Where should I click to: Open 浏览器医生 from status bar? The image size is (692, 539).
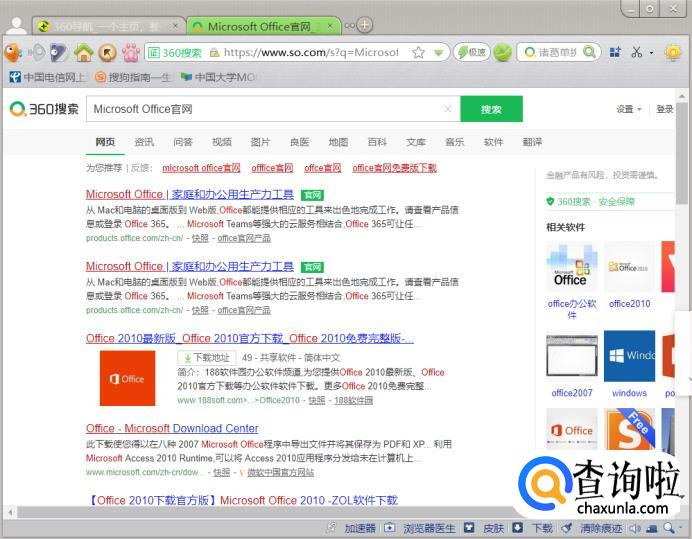tap(429, 528)
